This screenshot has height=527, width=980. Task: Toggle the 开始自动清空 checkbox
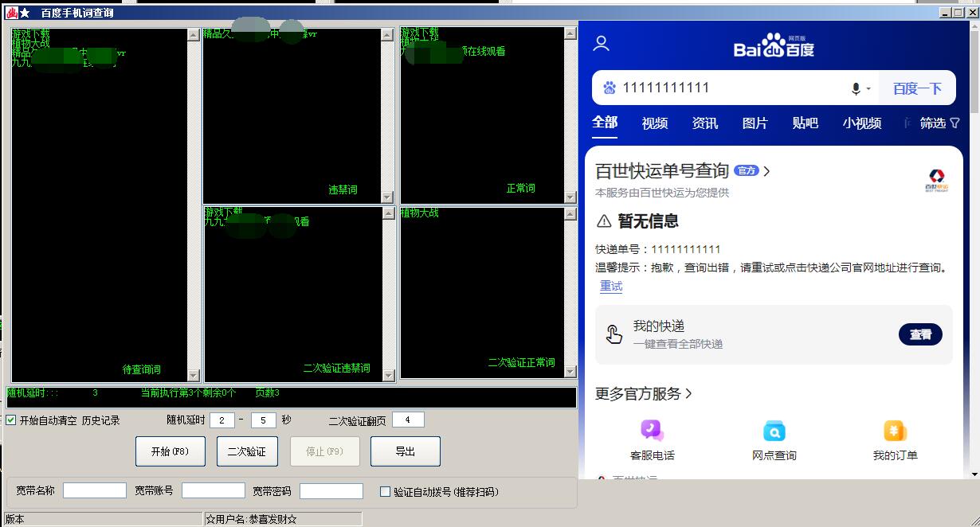point(11,420)
